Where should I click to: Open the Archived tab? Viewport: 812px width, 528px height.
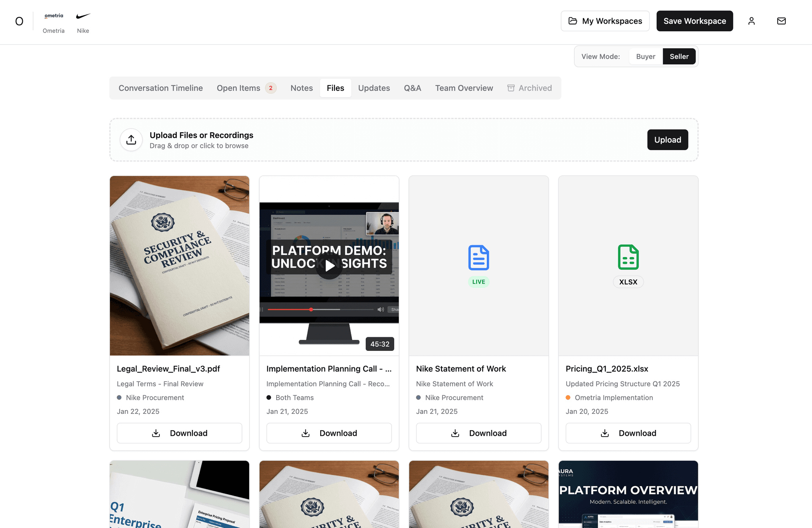[529, 88]
